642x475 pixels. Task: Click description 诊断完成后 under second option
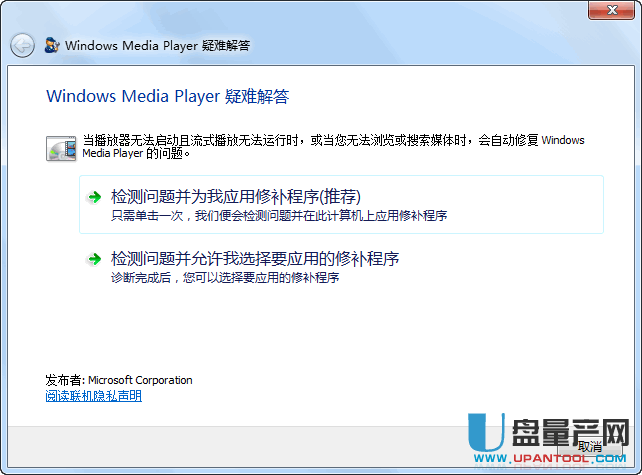[224, 278]
